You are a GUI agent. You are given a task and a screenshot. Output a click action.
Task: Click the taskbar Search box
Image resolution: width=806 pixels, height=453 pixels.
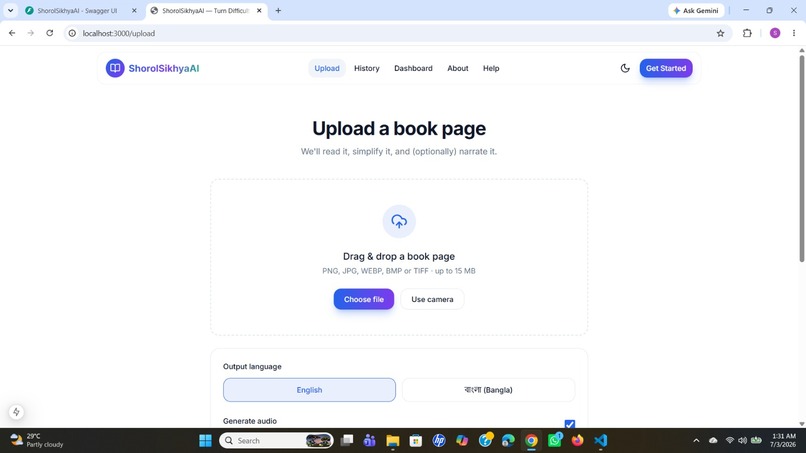click(x=276, y=441)
